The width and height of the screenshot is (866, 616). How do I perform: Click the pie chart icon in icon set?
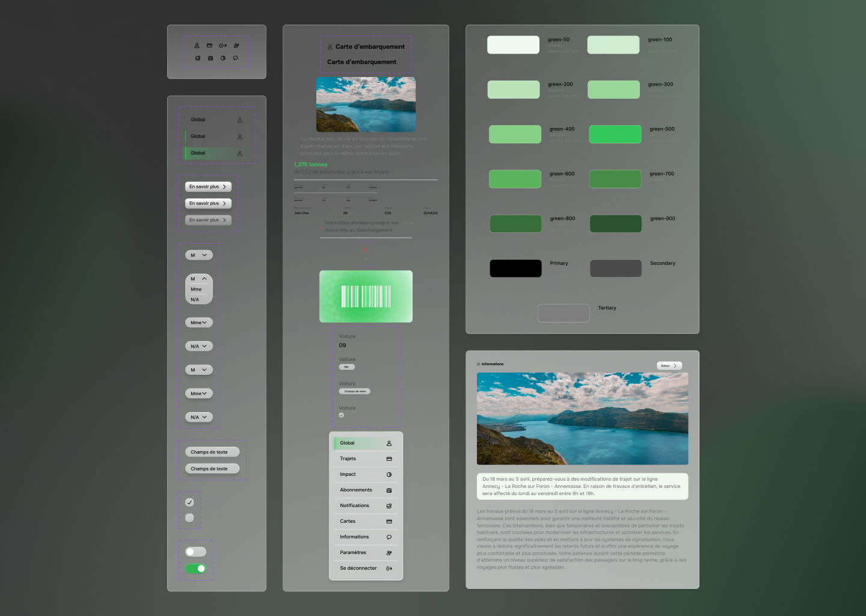223,58
